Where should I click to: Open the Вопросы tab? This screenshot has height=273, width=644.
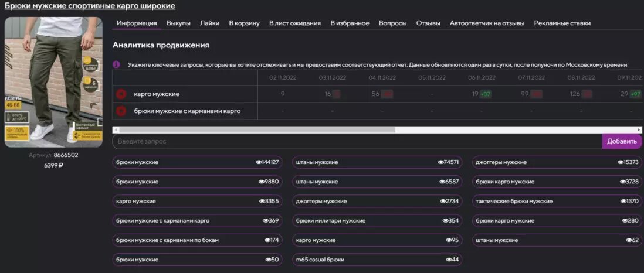coord(392,23)
